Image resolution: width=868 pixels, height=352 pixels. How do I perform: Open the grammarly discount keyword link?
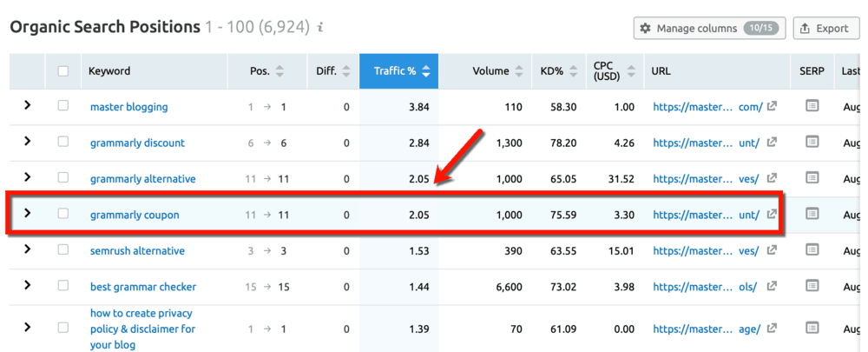point(137,143)
